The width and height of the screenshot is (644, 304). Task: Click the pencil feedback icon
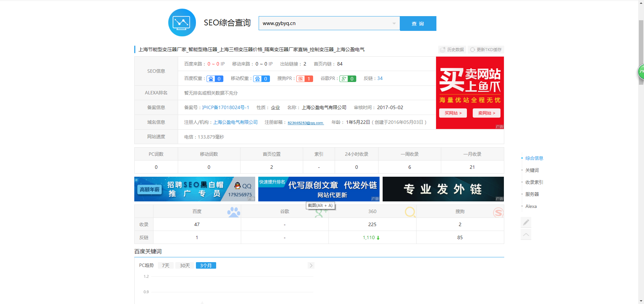click(x=526, y=222)
